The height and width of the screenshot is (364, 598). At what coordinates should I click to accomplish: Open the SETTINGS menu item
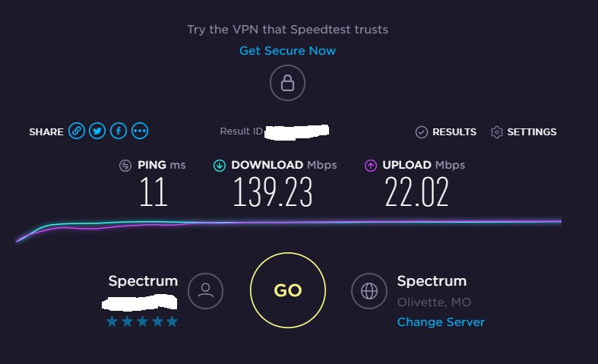pos(531,132)
